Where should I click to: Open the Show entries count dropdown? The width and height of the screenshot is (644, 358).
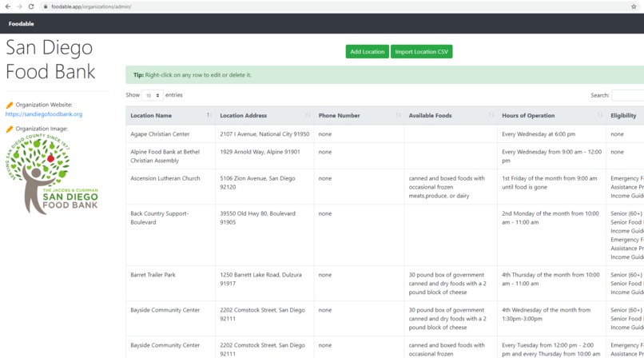coord(153,95)
